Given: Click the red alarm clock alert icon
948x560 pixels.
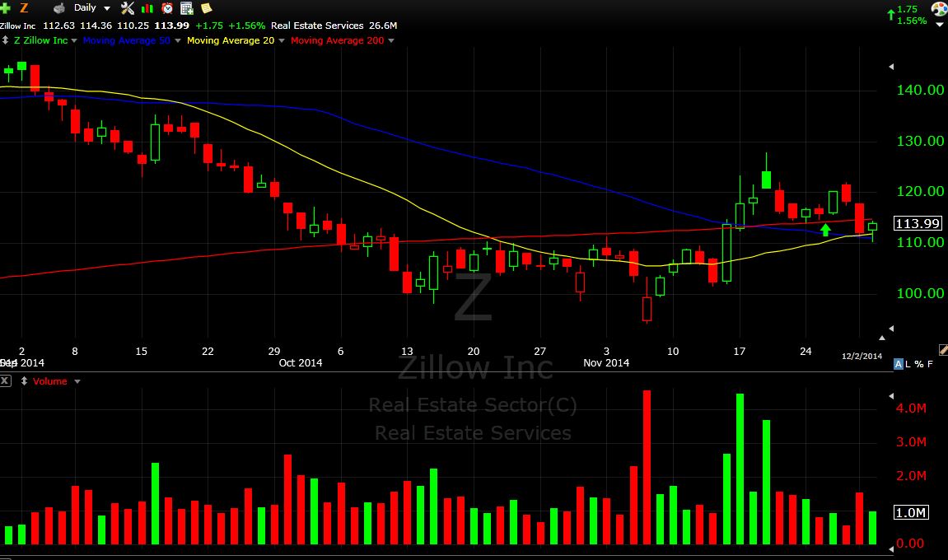Looking at the screenshot, I should pos(167,8).
